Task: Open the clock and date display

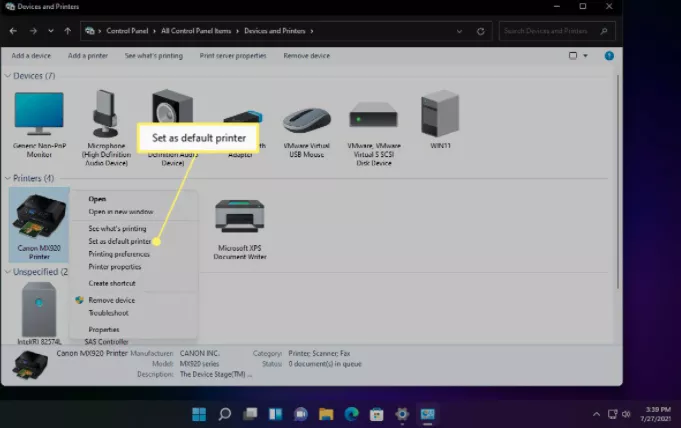Action: pyautogui.click(x=656, y=414)
